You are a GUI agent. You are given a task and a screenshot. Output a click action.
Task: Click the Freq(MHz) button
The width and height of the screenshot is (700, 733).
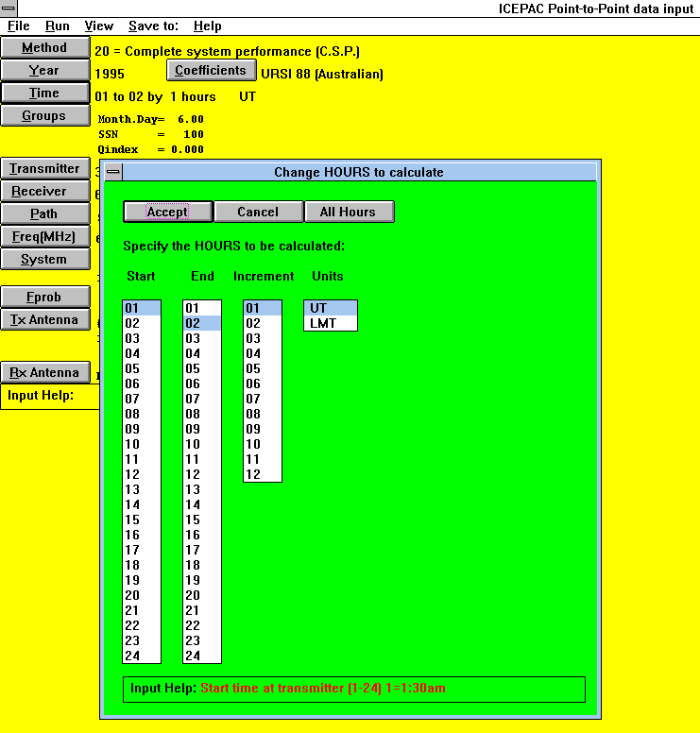tap(44, 236)
